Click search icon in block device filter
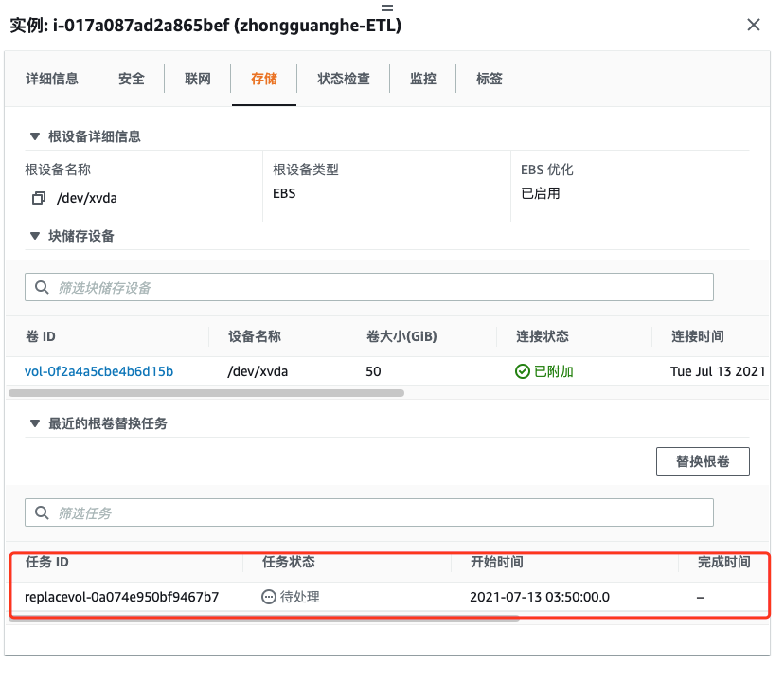784x683 pixels. [x=42, y=287]
